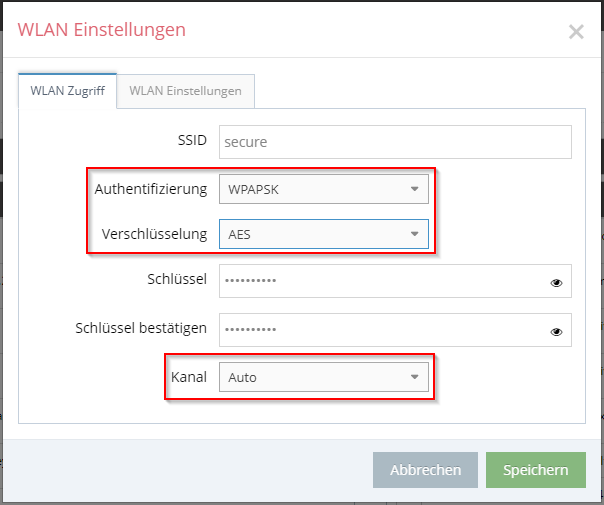Click the Kanal label text
This screenshot has height=505, width=604.
pos(189,377)
